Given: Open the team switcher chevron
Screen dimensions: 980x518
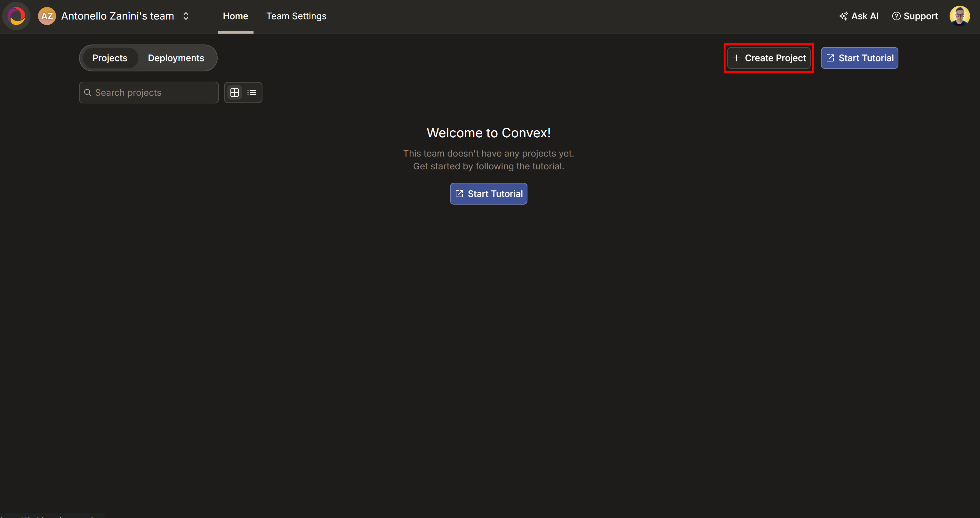Looking at the screenshot, I should click(186, 16).
